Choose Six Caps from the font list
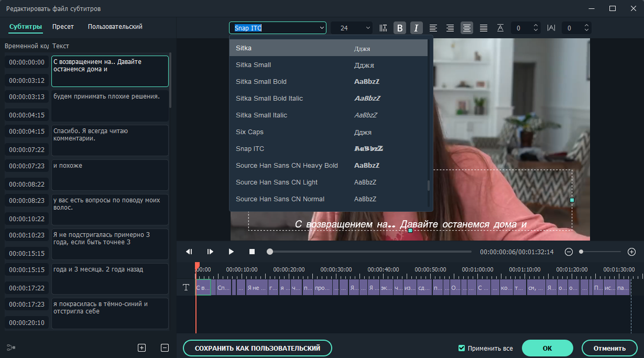Screen dimensions: 644x358 click(250, 132)
